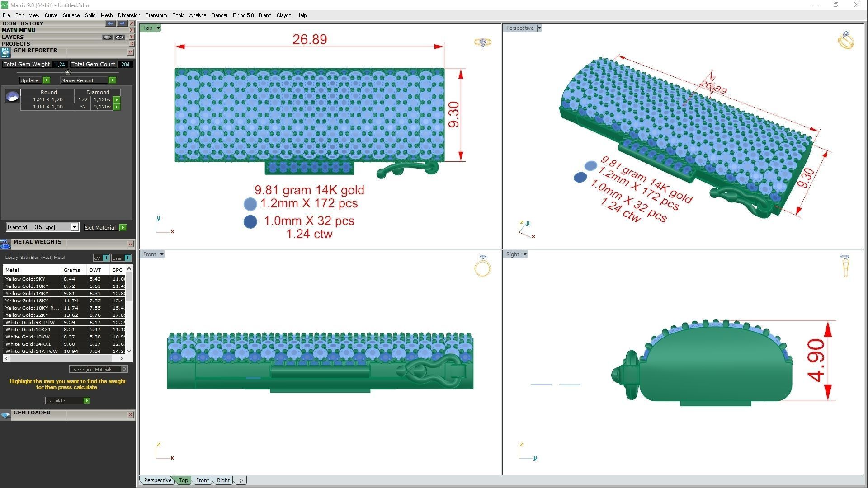The width and height of the screenshot is (868, 488).
Task: Click ring icon in Front viewport
Action: coord(482,266)
